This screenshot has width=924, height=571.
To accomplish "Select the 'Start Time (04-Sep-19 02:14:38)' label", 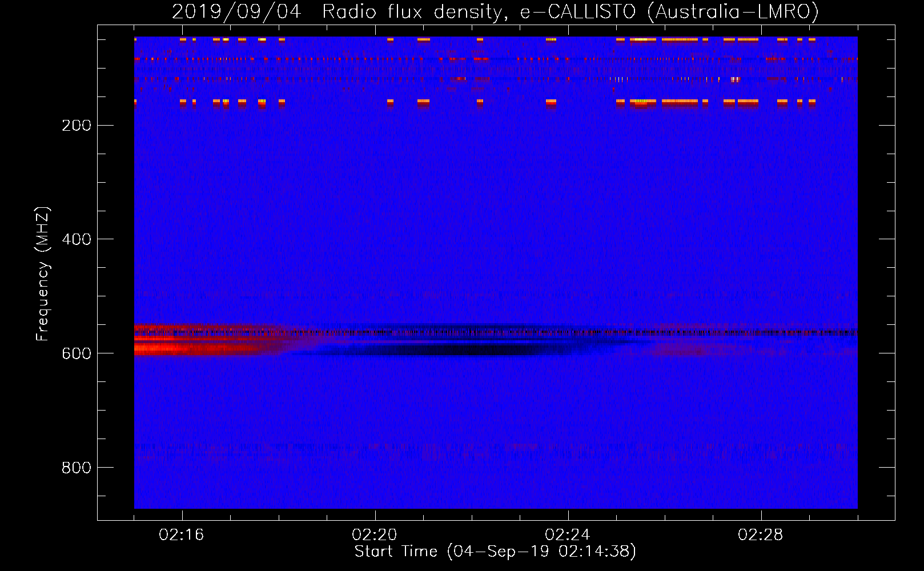I will [x=495, y=552].
